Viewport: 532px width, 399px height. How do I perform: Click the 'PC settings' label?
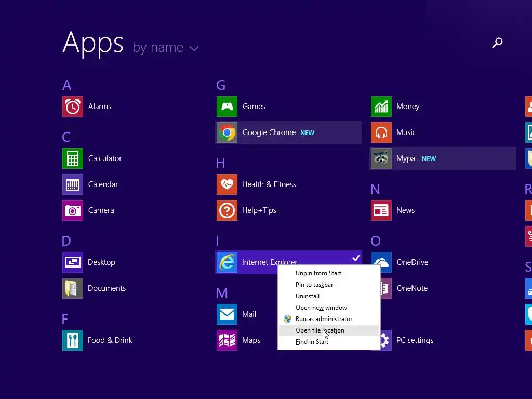pyautogui.click(x=415, y=340)
